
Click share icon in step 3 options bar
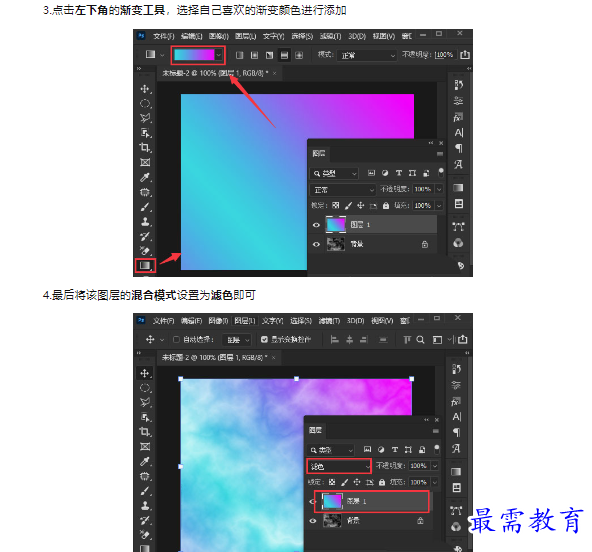(465, 55)
